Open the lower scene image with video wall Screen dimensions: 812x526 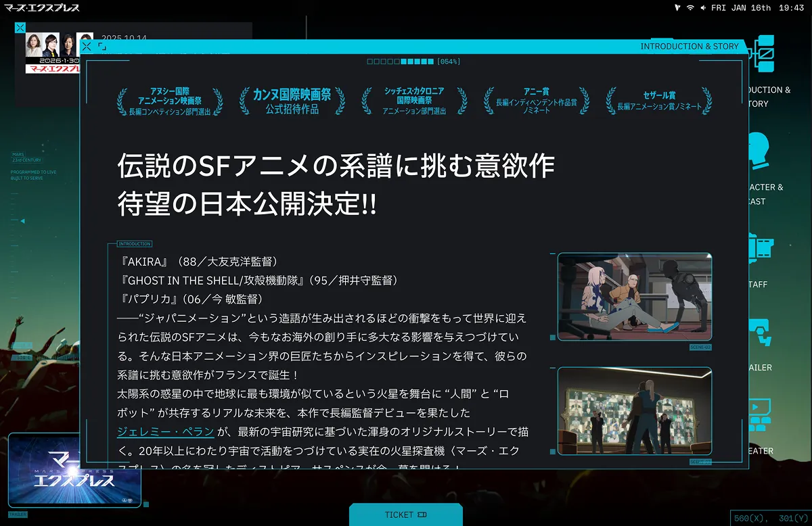tap(634, 411)
